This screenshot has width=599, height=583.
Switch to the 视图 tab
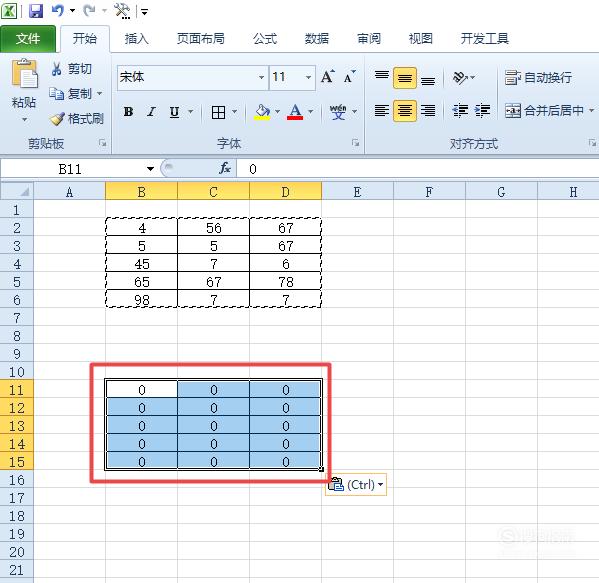coord(420,39)
